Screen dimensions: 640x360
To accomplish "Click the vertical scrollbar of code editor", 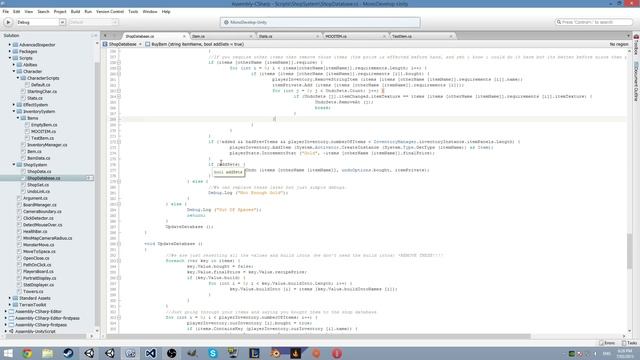I will point(629,252).
